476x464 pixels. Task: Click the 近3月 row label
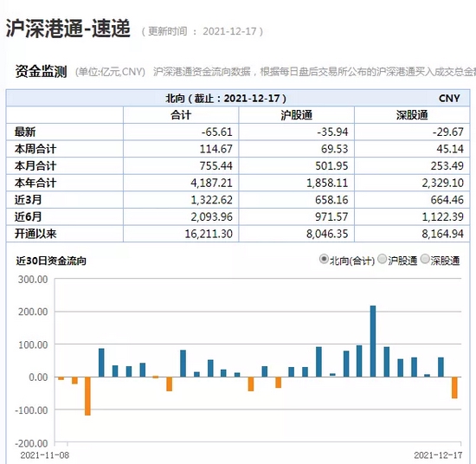coord(28,200)
